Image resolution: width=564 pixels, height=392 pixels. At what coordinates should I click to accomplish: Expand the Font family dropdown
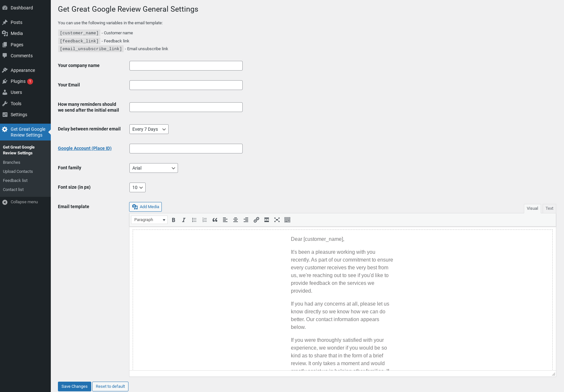click(153, 168)
